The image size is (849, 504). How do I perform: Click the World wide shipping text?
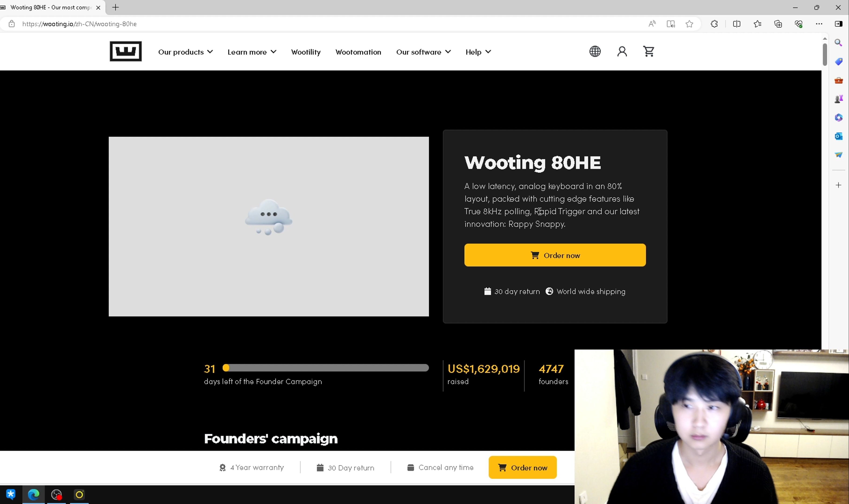tap(591, 291)
